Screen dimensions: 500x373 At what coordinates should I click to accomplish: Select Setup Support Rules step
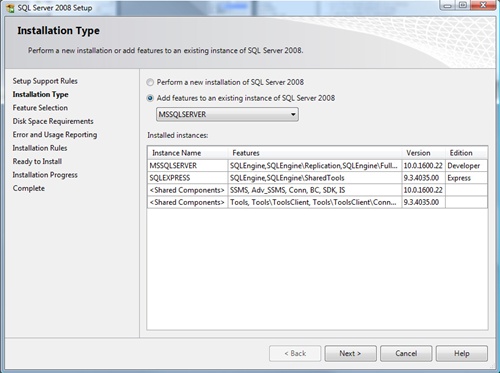(45, 81)
